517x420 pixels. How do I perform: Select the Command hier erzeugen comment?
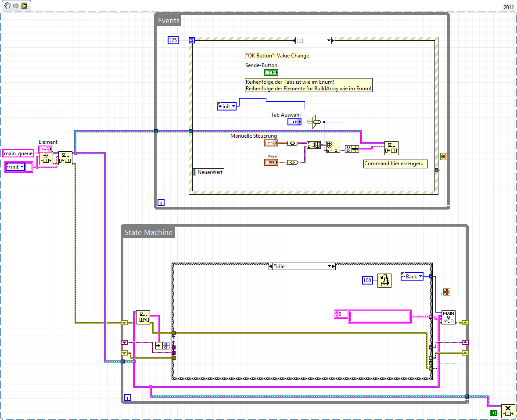point(395,164)
